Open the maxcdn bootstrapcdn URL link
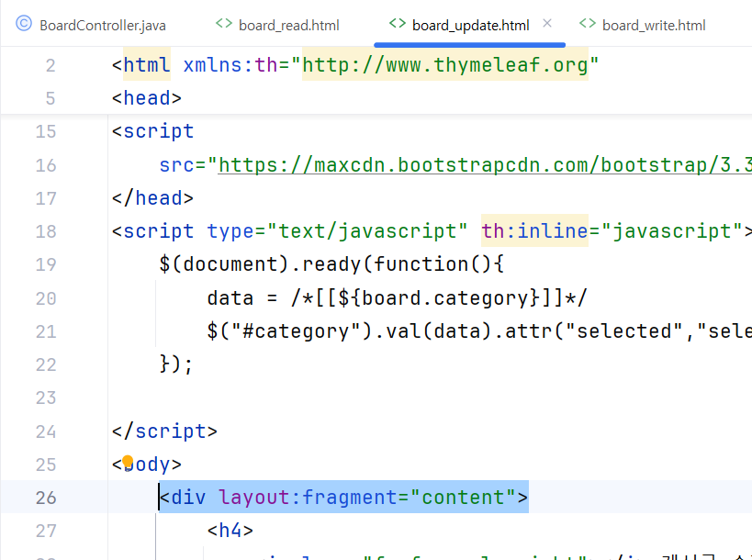The image size is (752, 560). coord(485,165)
